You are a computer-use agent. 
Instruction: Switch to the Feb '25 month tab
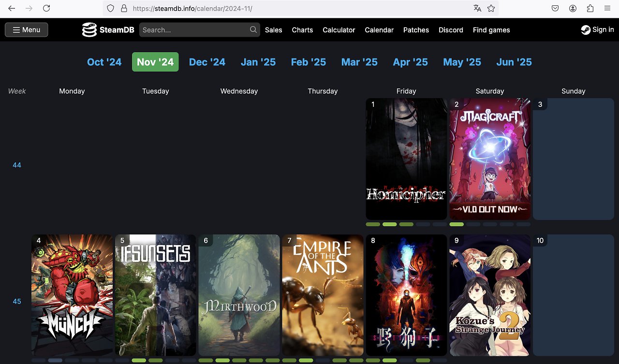click(309, 62)
